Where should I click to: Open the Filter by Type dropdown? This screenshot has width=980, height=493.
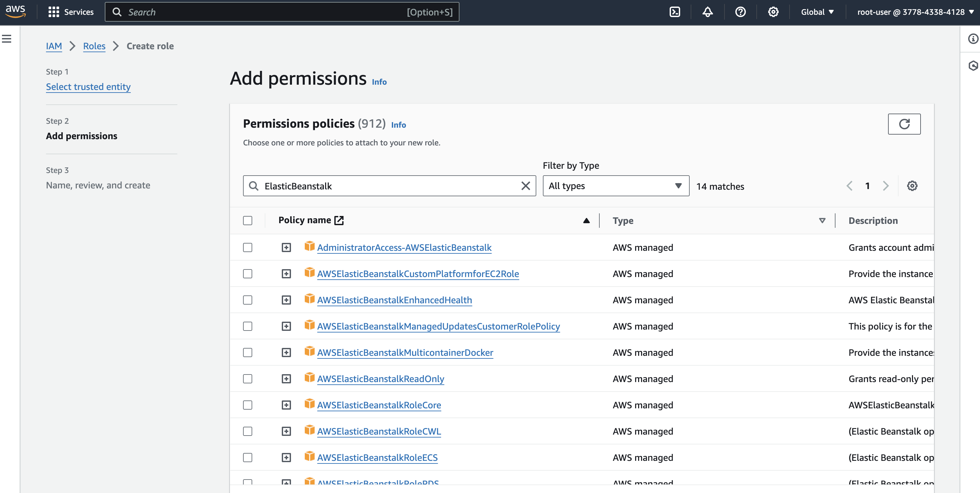tap(615, 186)
